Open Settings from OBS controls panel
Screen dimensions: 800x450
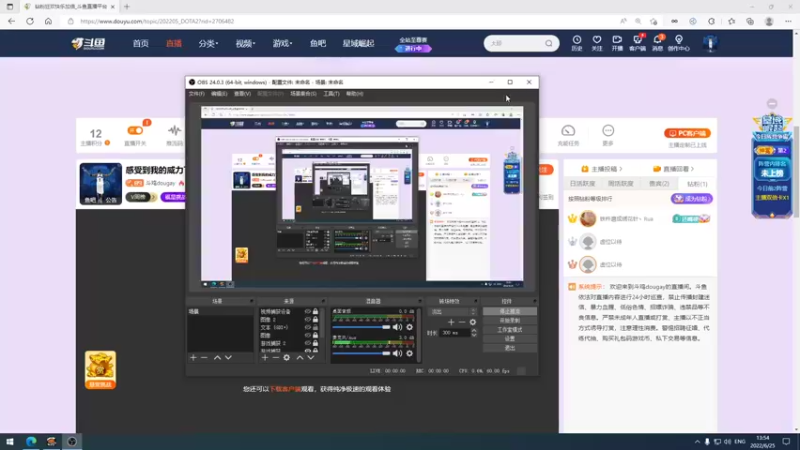tap(510, 339)
